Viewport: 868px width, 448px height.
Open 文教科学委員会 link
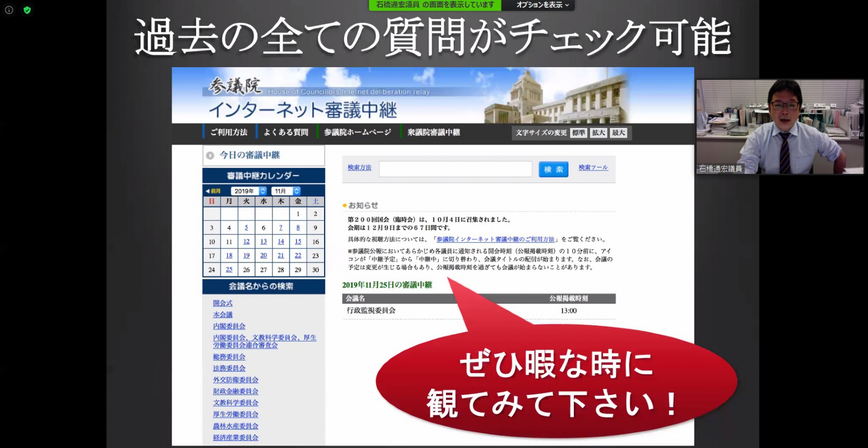(236, 403)
